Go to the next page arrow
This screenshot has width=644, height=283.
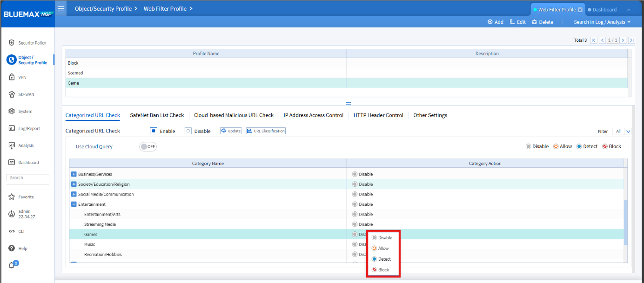click(x=623, y=40)
